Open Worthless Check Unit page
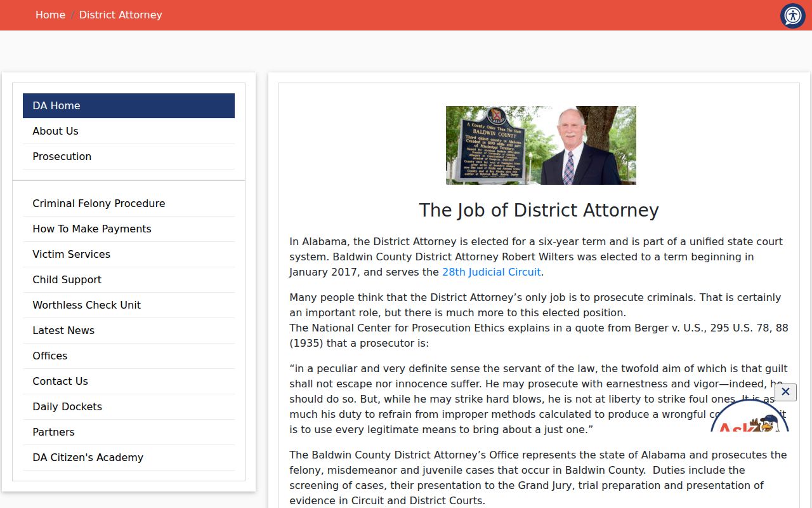 [x=129, y=305]
